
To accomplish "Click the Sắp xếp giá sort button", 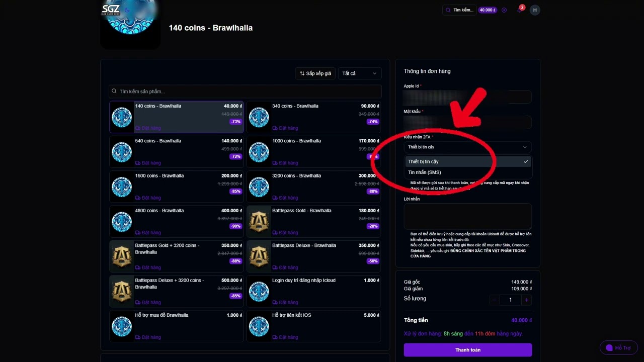I will 315,73.
